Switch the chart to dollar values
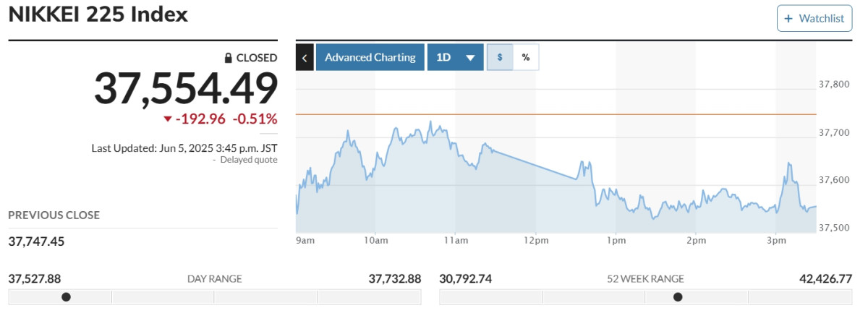The width and height of the screenshot is (868, 329). (x=500, y=58)
